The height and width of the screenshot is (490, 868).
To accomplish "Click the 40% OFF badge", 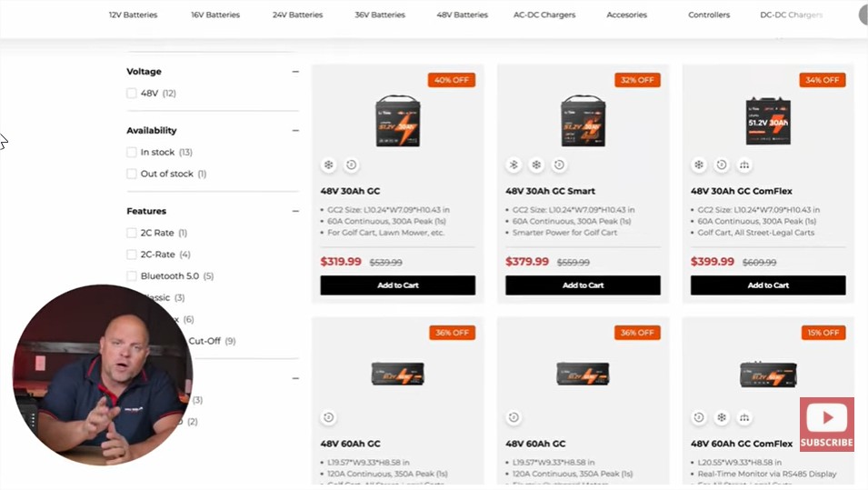I will click(452, 80).
